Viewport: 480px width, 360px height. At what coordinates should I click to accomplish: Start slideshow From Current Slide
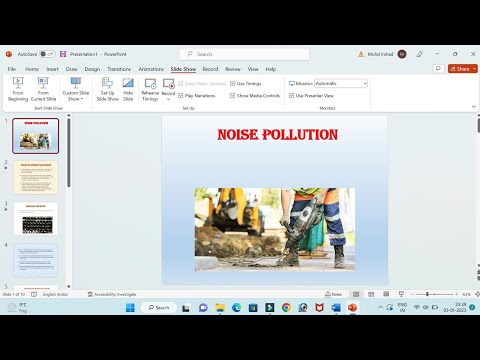point(43,89)
